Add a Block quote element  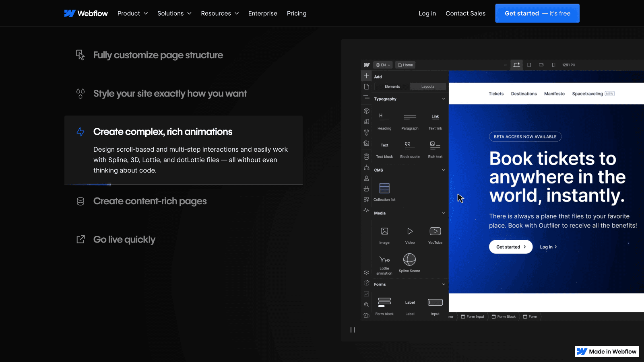pyautogui.click(x=410, y=150)
